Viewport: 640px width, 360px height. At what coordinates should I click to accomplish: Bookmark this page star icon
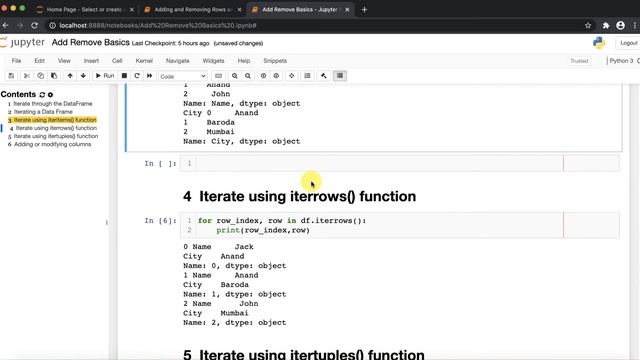coord(588,26)
